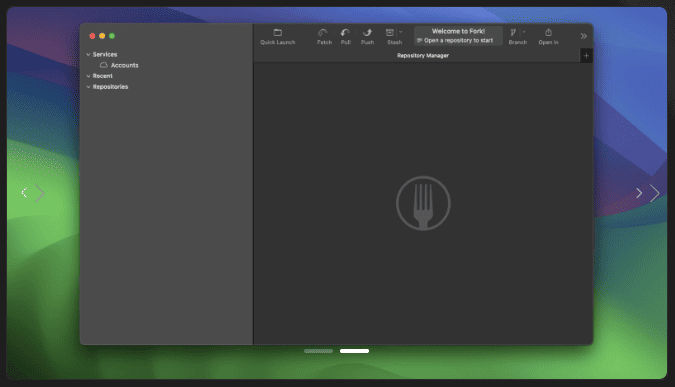Screen dimensions: 675x387
Task: Click the Welcome to Fork status box
Action: [x=458, y=36]
